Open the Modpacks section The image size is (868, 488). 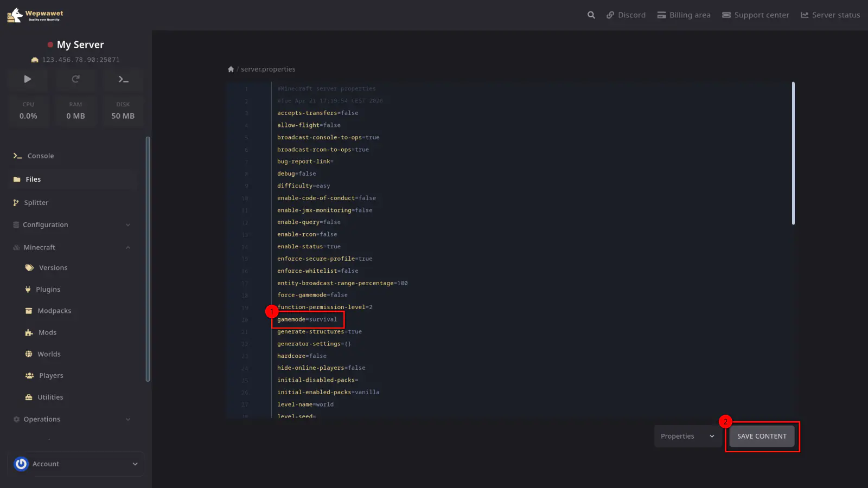pos(54,311)
